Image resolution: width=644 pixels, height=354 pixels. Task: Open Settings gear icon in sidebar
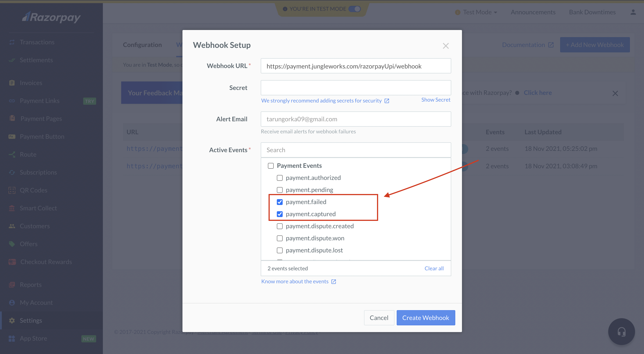tap(12, 320)
